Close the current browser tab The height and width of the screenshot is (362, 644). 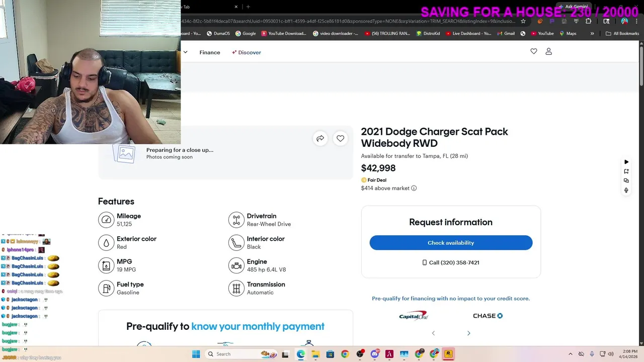click(x=236, y=7)
